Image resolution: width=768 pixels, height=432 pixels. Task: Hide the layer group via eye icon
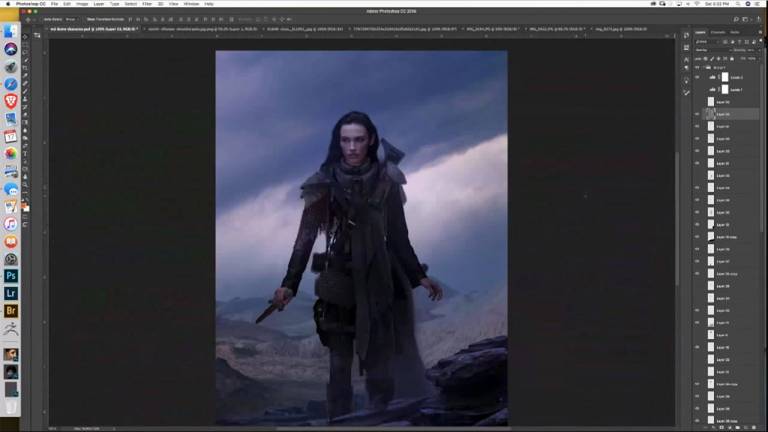697,68
